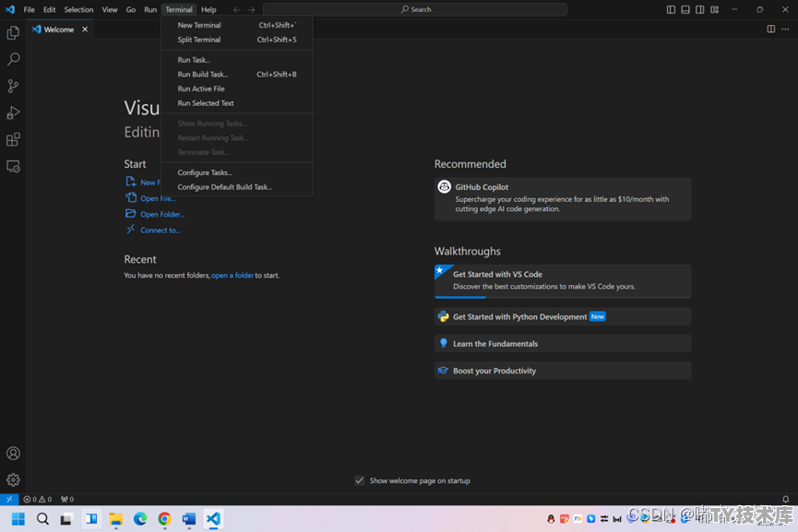Open the Run and Debug view
The height and width of the screenshot is (532, 798).
pyautogui.click(x=13, y=112)
